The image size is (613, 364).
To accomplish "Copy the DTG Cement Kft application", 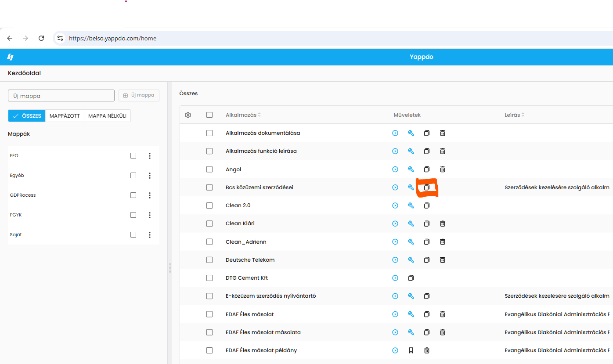I will [411, 278].
